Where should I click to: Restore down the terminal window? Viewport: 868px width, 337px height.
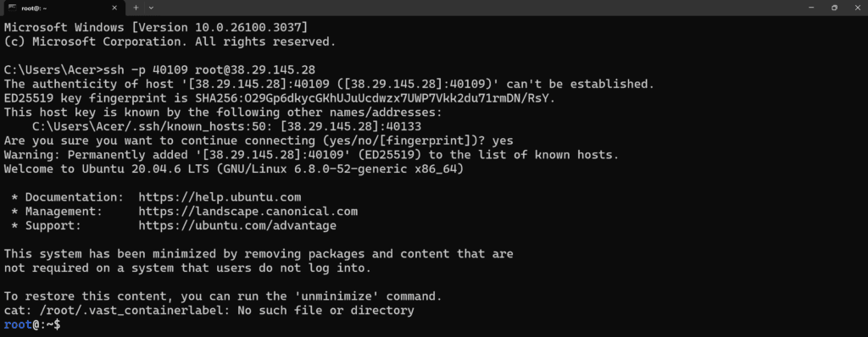(834, 8)
